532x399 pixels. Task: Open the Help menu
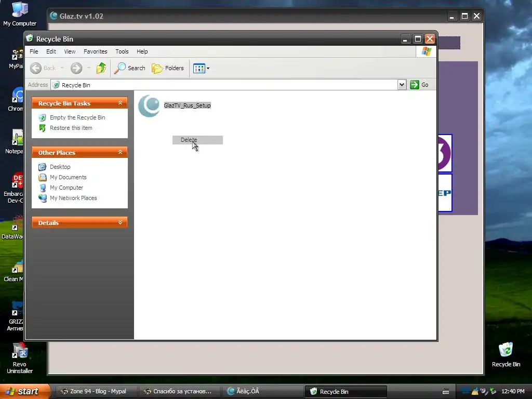click(142, 51)
